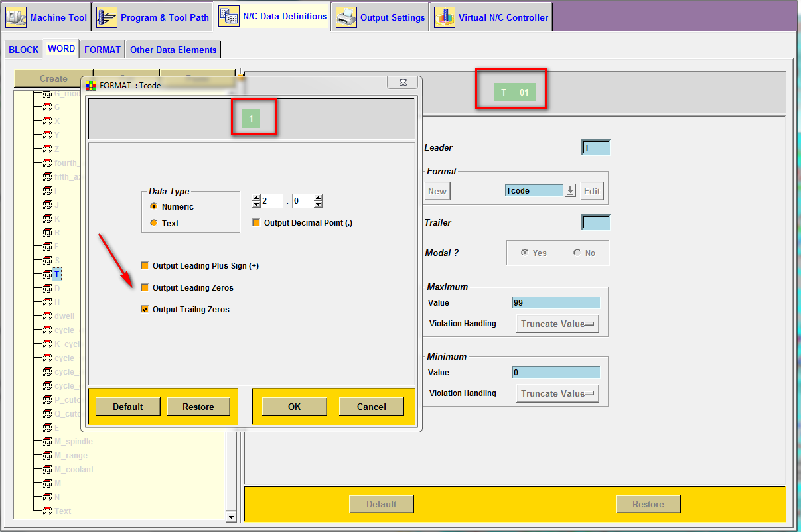Select the M word label in the tree
Screen dimensions: 801x532
coord(58,484)
